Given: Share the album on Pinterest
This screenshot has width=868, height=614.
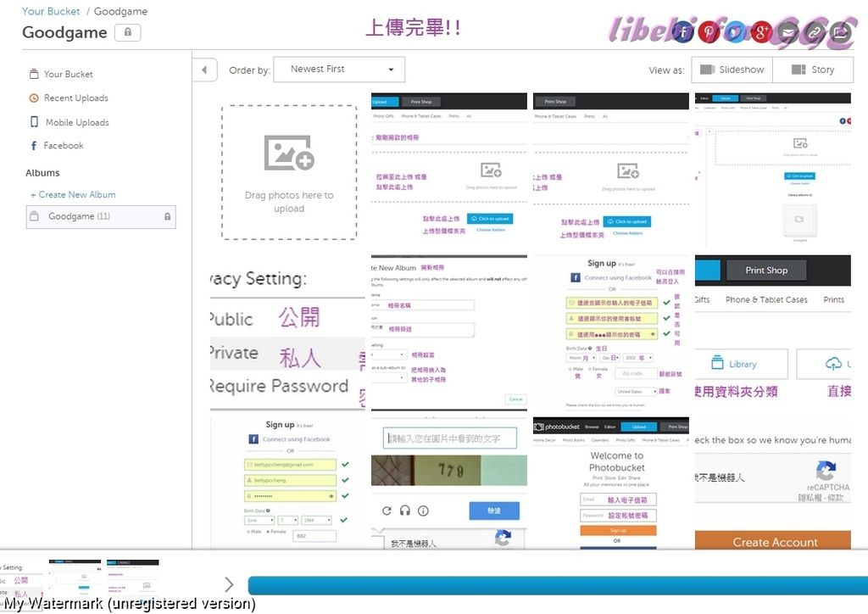Looking at the screenshot, I should (709, 32).
